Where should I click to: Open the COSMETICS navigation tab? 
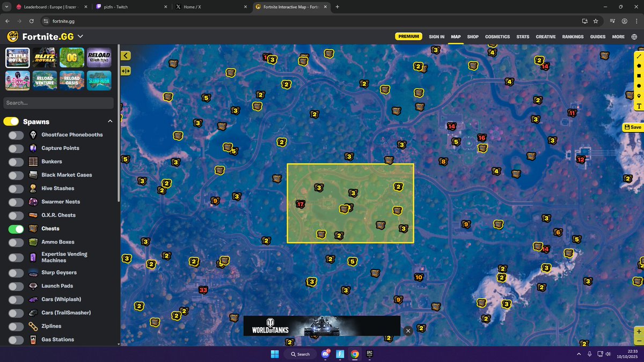pos(497,37)
